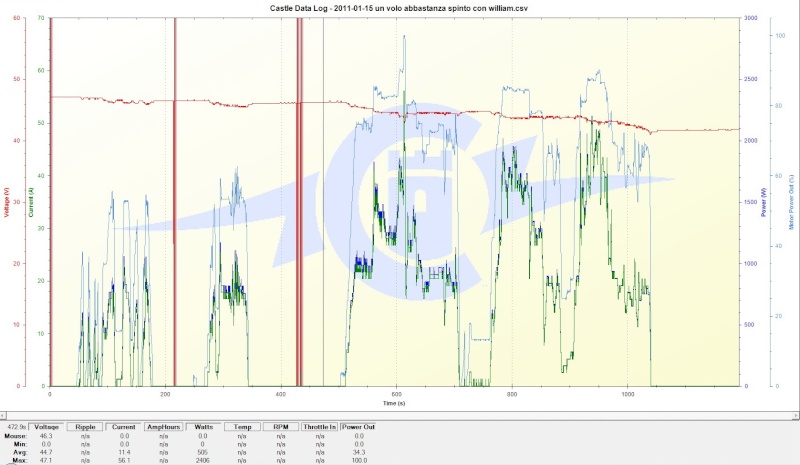Click the horizontal scrollbar left arrow

3,415
